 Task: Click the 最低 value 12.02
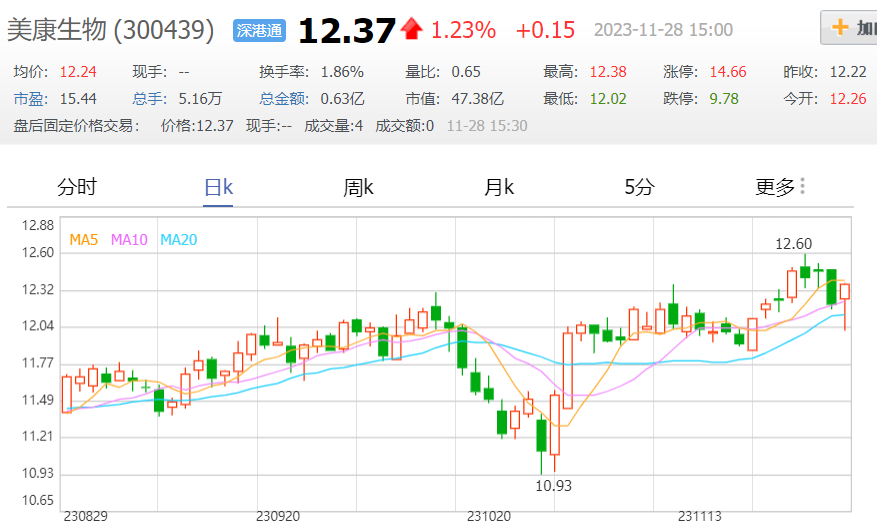tap(608, 99)
